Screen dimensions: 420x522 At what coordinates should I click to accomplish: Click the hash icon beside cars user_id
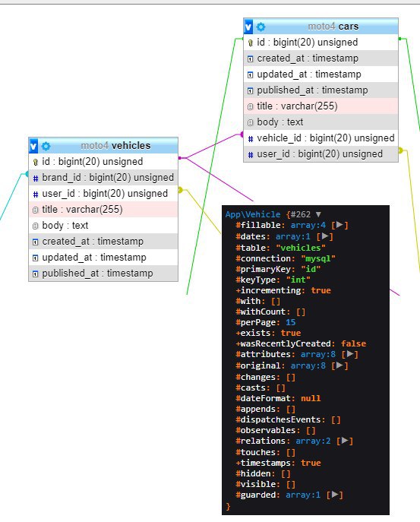[251, 155]
